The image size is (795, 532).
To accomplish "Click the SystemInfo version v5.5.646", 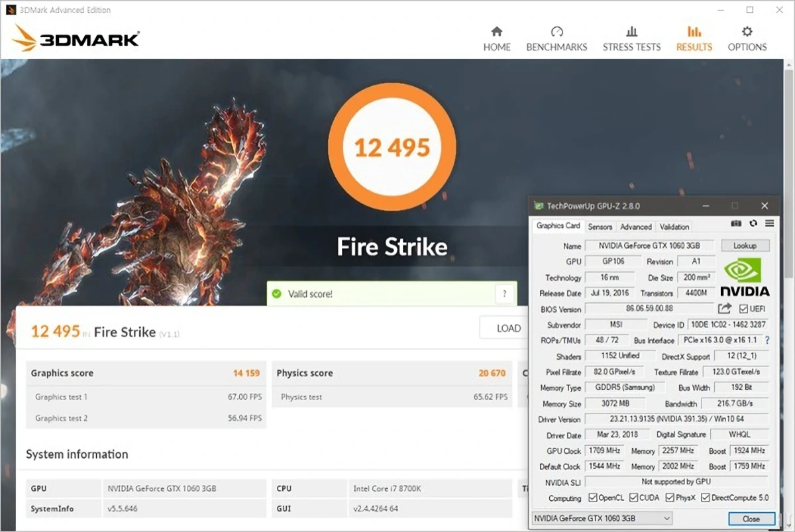I will coord(123,509).
